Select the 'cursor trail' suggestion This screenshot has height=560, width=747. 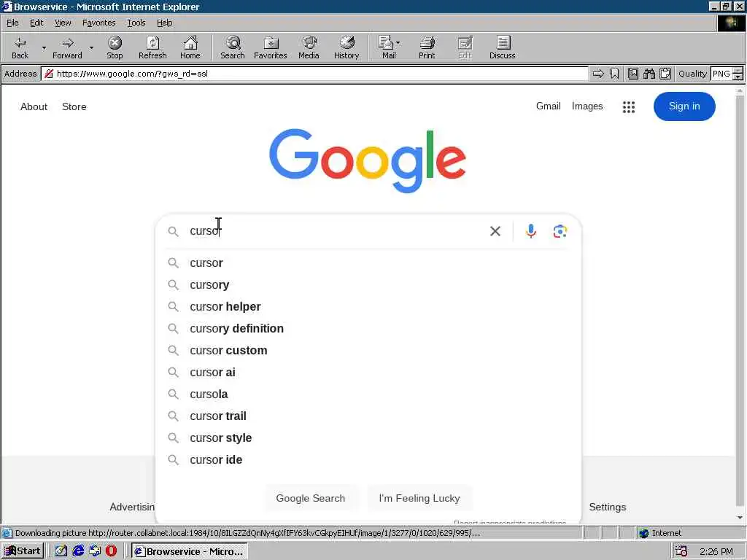click(x=368, y=416)
